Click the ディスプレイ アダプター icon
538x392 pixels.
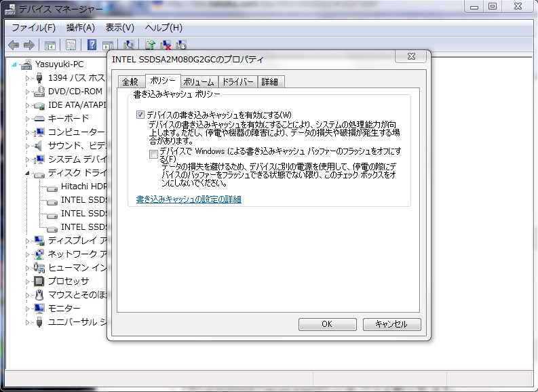pos(39,241)
